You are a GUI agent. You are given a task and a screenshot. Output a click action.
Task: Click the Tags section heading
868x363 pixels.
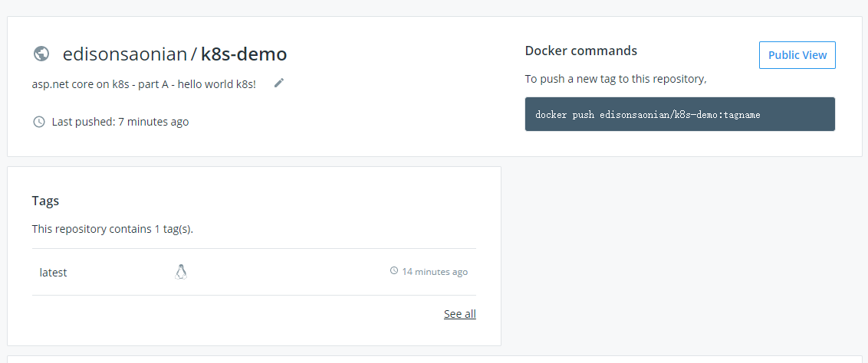(x=46, y=201)
